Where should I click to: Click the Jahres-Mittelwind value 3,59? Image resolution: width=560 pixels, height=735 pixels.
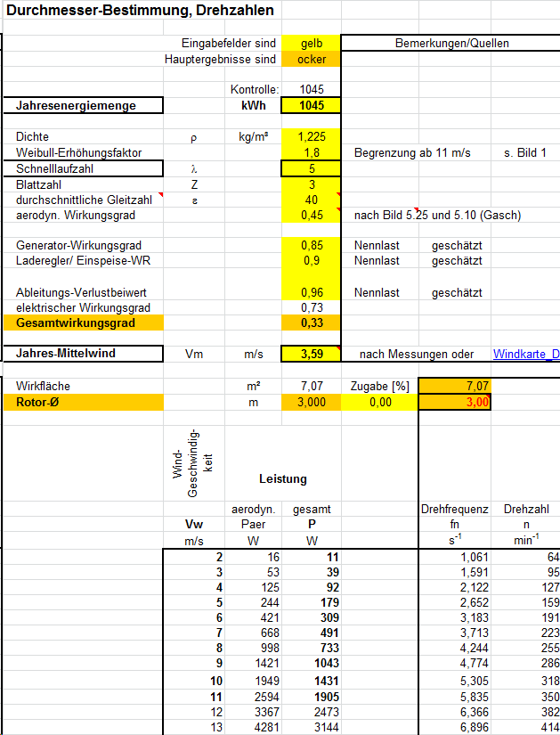312,354
